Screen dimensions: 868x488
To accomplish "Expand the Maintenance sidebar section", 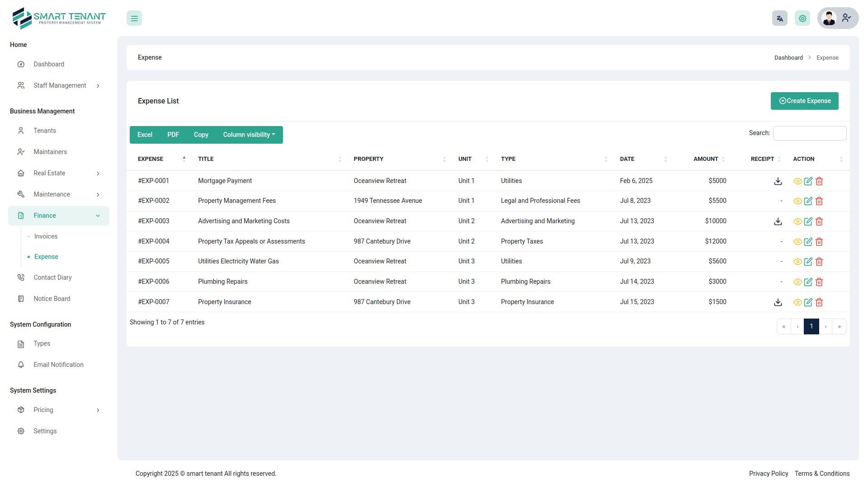I will point(51,194).
